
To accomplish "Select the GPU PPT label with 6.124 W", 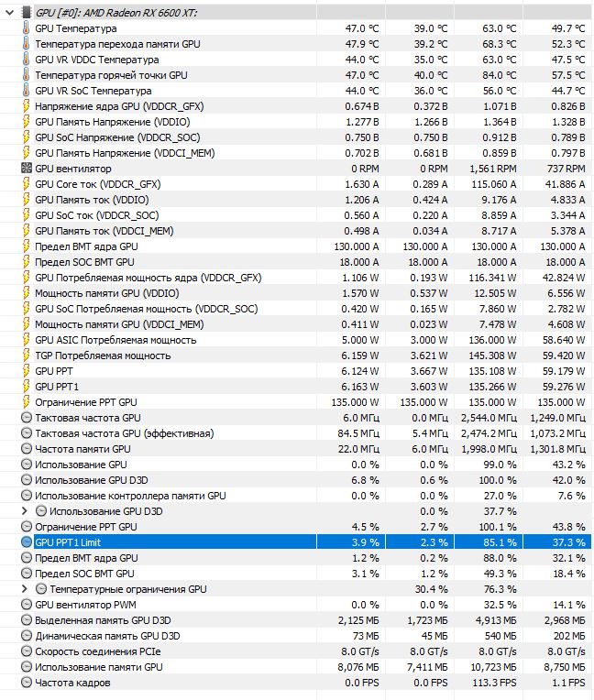I will coord(53,371).
